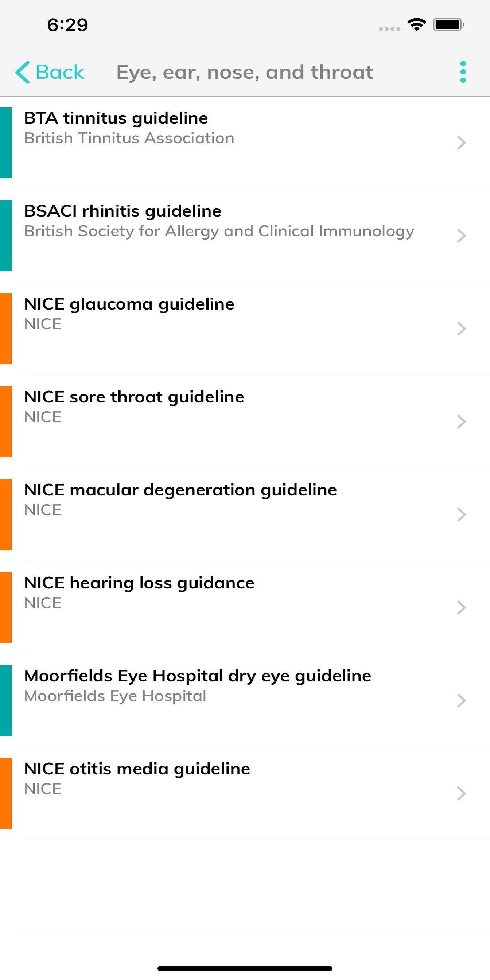This screenshot has height=980, width=490.
Task: Tap orange color bar beside NICE glaucoma
Action: pos(6,329)
